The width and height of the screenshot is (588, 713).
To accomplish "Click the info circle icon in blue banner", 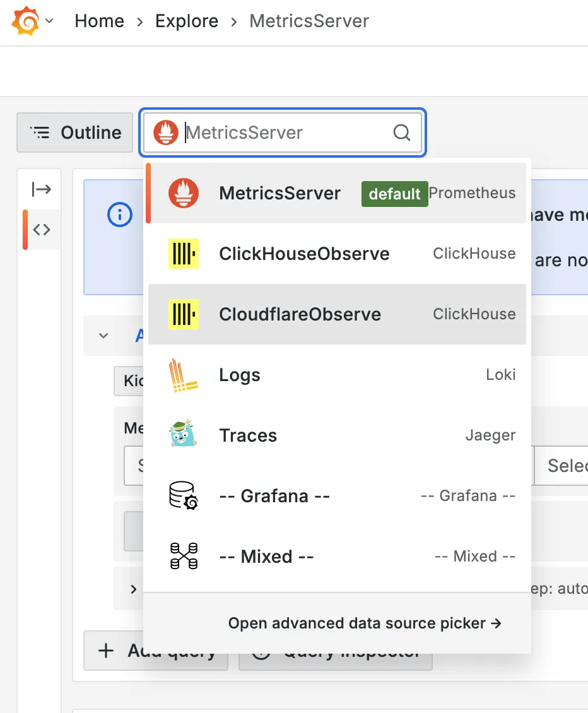I will click(x=120, y=214).
